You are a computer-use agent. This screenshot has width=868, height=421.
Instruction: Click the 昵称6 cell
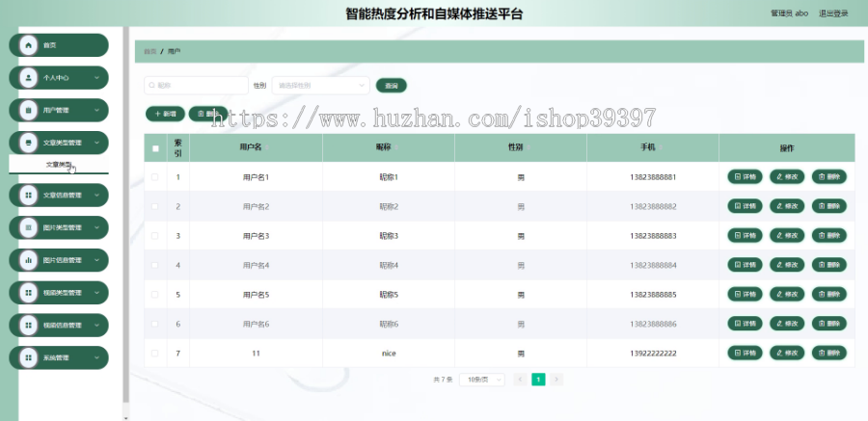[x=389, y=324]
